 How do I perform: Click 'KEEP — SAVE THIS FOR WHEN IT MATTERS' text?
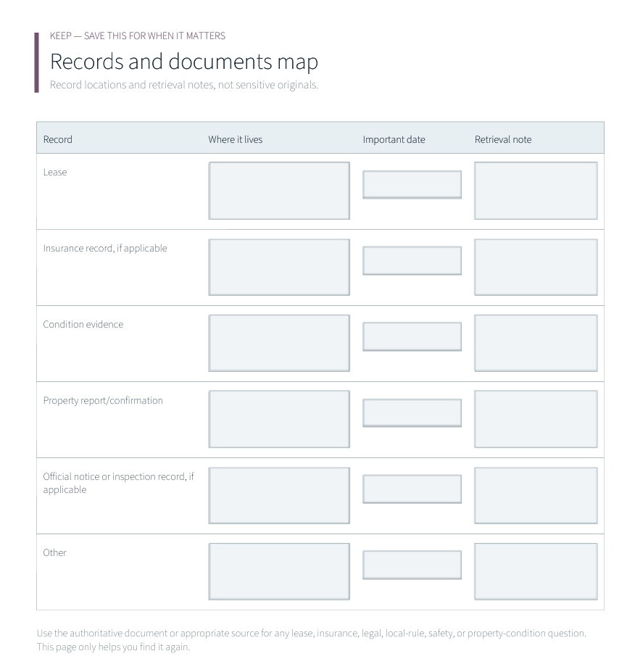[x=138, y=36]
